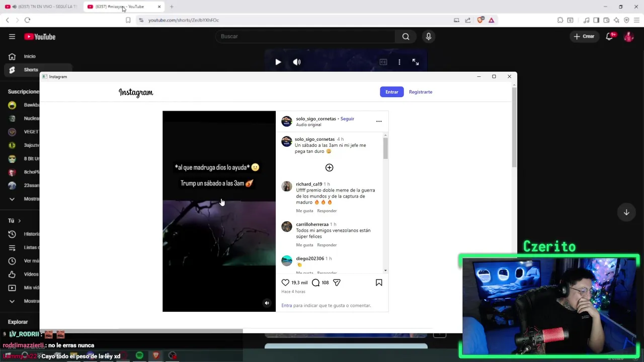
Task: Go back with the browser back arrow
Action: click(7, 20)
